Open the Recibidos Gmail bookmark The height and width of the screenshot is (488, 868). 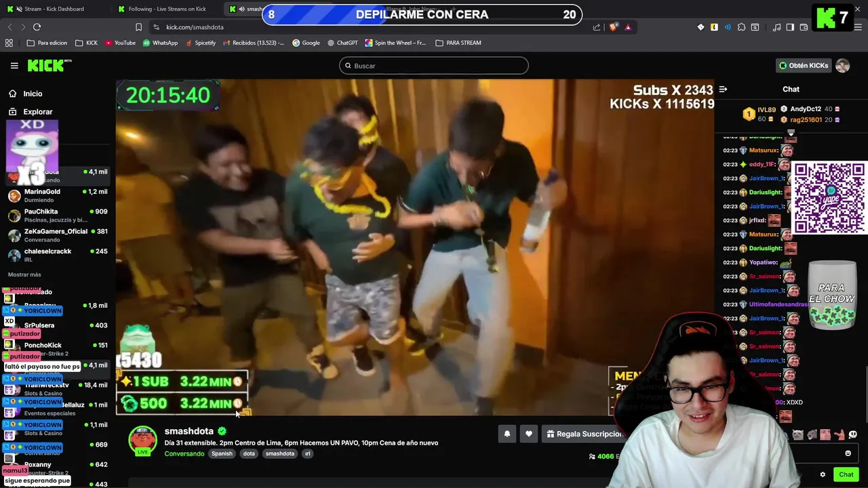[253, 43]
